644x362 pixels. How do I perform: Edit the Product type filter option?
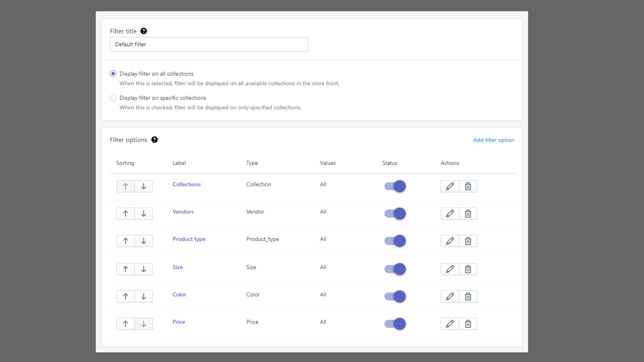(x=450, y=241)
